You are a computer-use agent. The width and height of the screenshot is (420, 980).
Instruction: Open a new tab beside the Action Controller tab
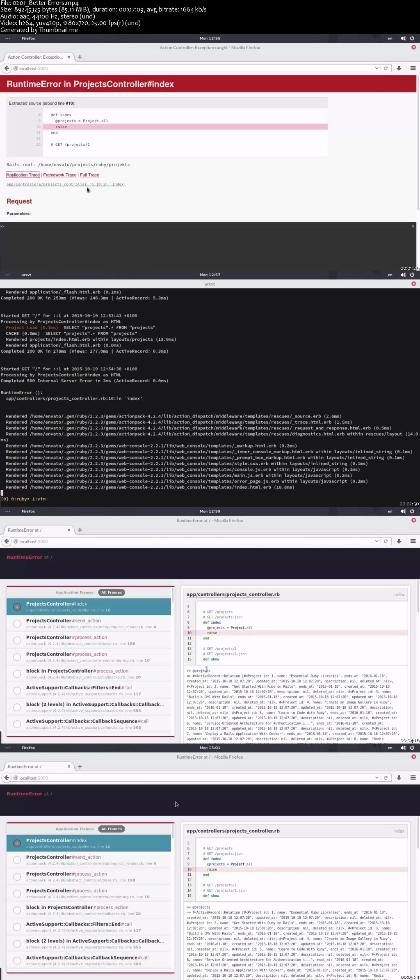pyautogui.click(x=80, y=57)
